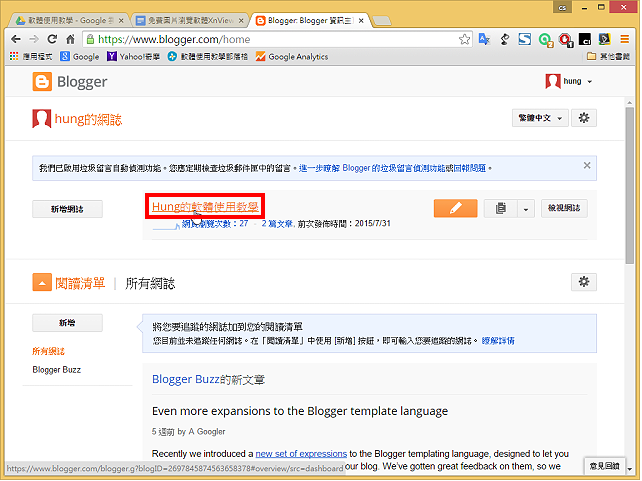642x481 pixels.
Task: Go back with the browser back arrow
Action: (16, 39)
